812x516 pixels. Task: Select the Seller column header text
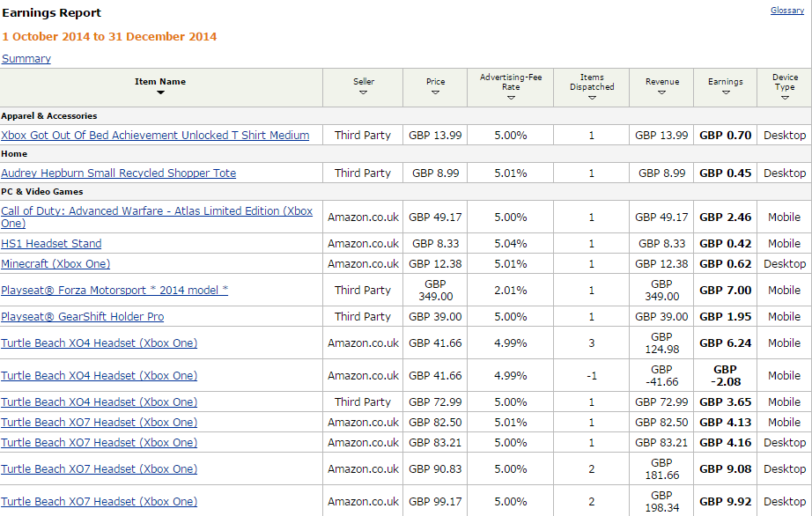click(364, 81)
